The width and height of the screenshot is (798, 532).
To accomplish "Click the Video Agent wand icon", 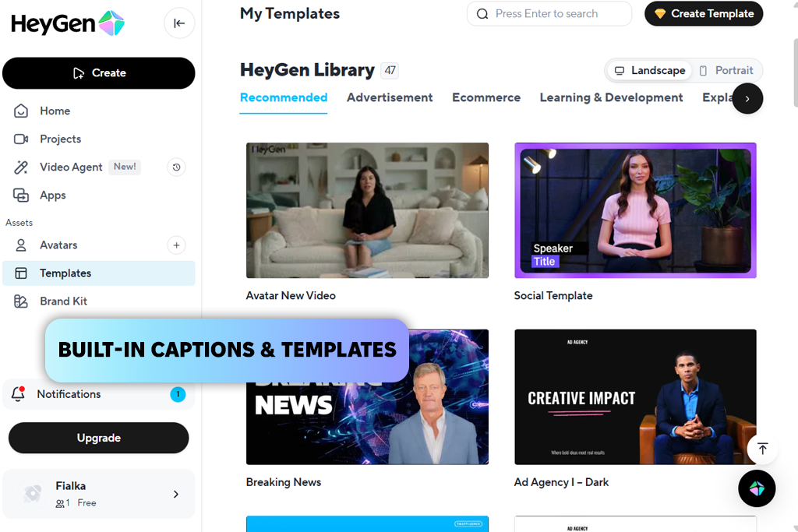I will pos(21,167).
